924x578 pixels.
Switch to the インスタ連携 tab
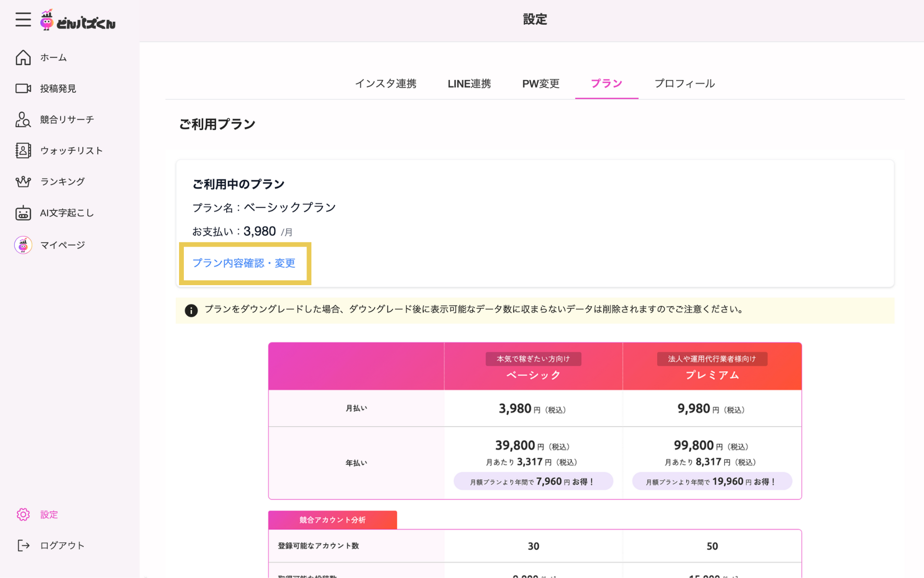click(x=385, y=84)
